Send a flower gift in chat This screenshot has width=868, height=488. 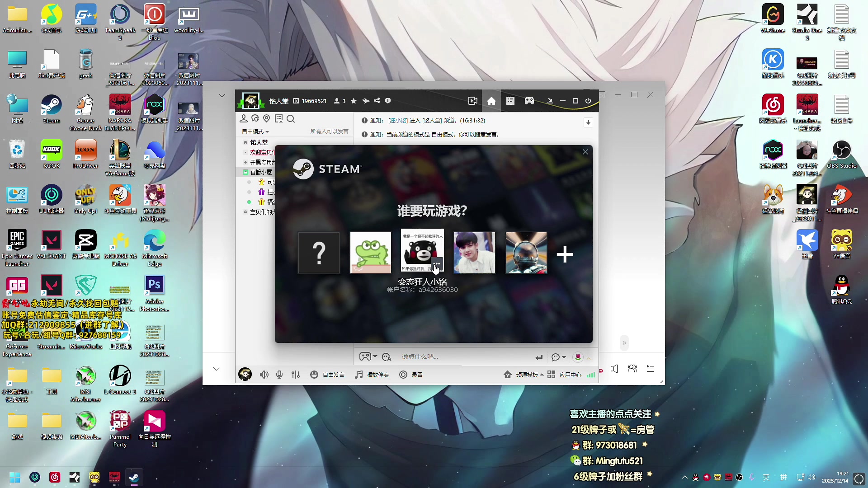[578, 357]
